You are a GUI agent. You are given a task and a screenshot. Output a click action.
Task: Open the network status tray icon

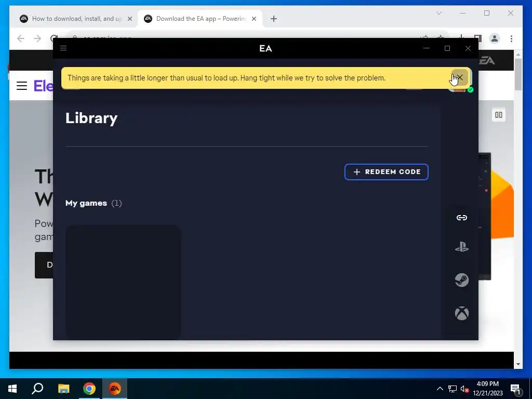pos(453,389)
